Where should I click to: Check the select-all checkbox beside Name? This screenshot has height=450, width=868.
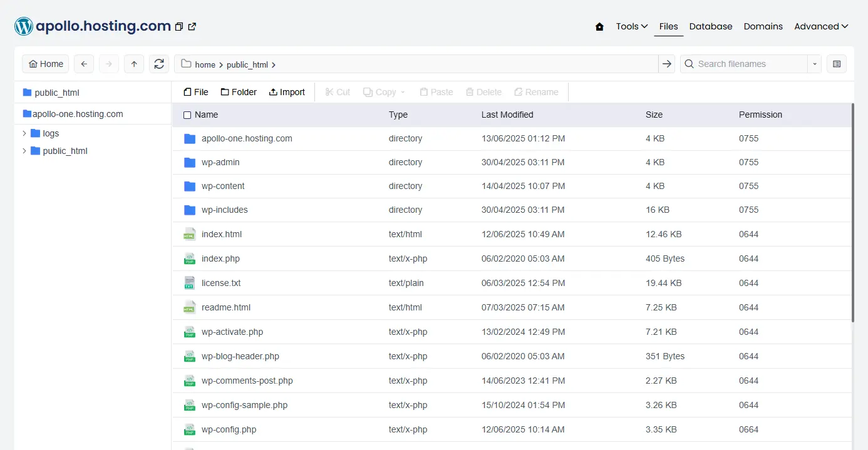187,115
